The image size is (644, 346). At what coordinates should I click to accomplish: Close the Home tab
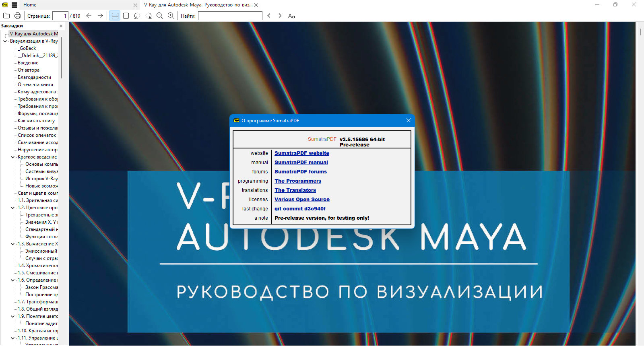[135, 5]
